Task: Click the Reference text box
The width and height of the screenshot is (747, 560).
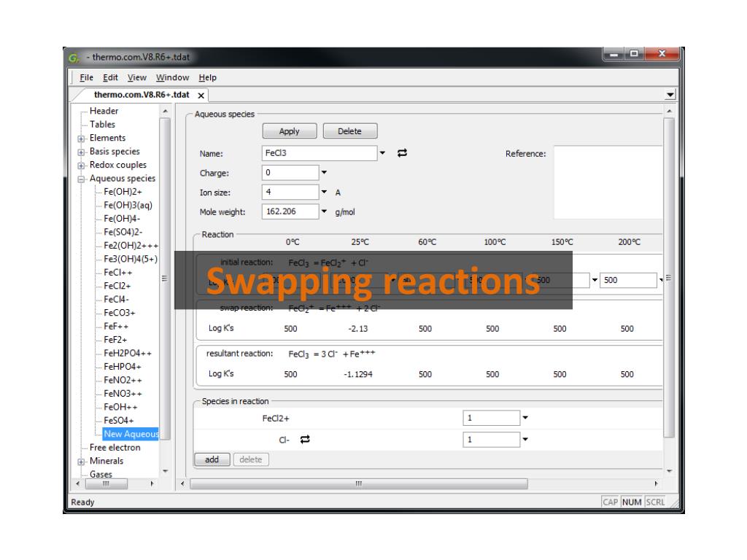Action: tap(608, 182)
